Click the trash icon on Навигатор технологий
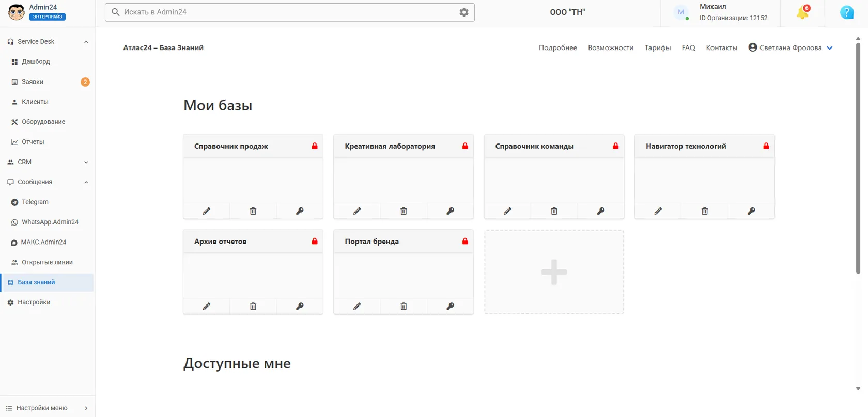868x417 pixels. pyautogui.click(x=705, y=211)
